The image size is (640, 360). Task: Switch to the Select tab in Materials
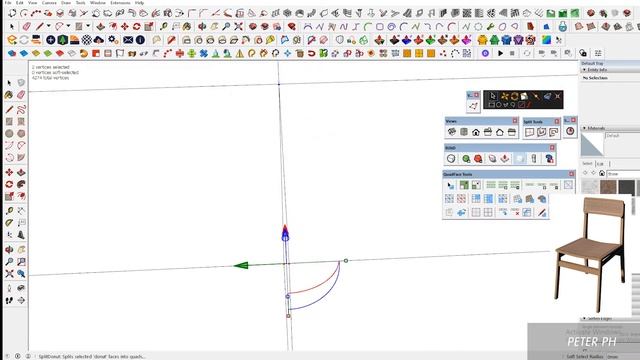point(587,164)
